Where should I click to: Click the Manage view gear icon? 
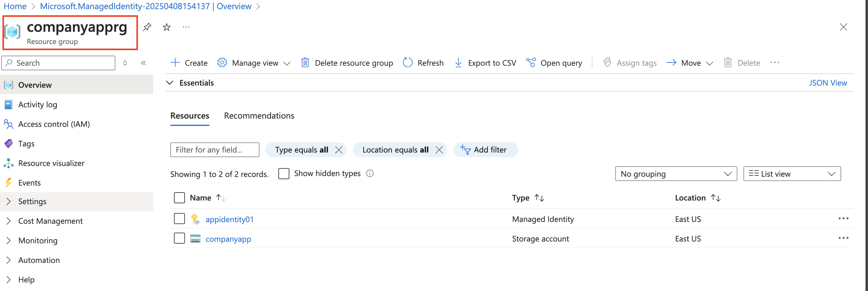click(x=222, y=62)
